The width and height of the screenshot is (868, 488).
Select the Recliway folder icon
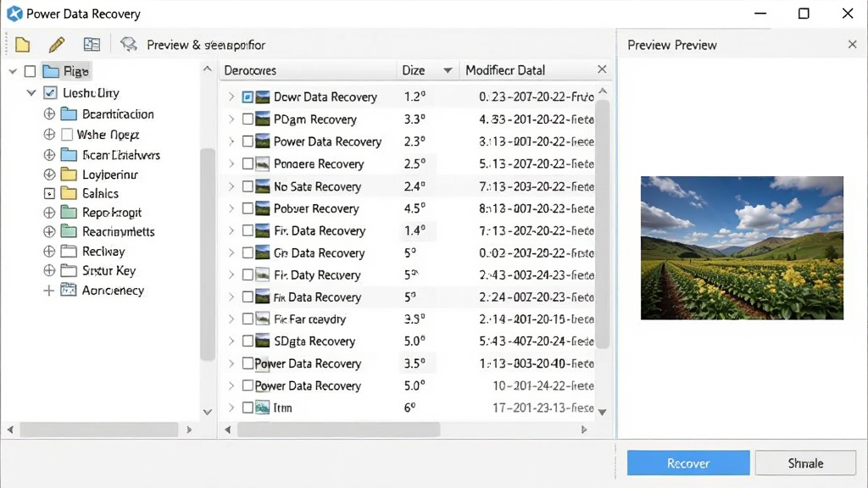click(x=69, y=251)
